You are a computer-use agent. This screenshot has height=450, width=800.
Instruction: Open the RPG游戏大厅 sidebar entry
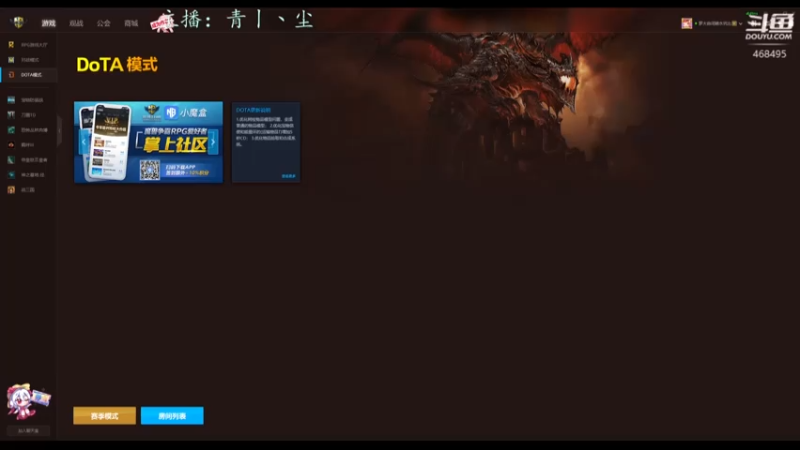click(29, 45)
